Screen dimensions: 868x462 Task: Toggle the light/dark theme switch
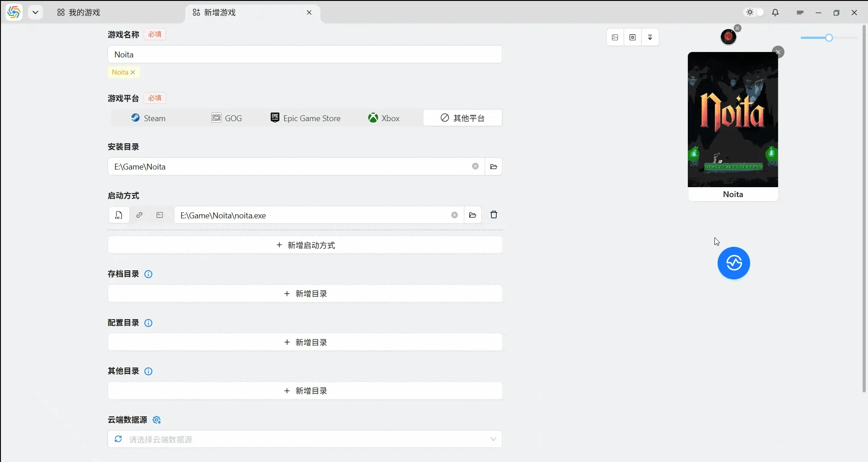coord(755,13)
